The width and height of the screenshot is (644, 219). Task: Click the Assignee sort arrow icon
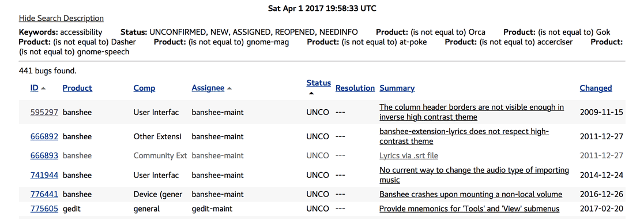click(x=229, y=88)
